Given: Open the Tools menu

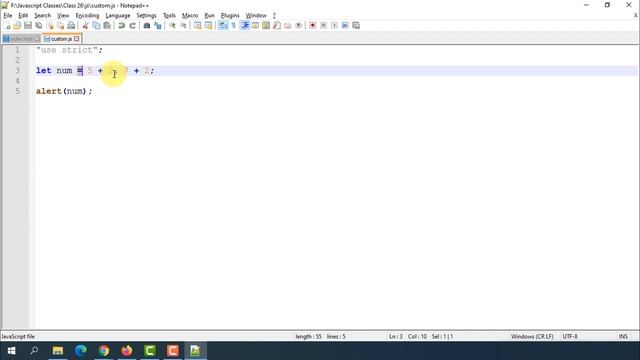Looking at the screenshot, I should pos(169,16).
